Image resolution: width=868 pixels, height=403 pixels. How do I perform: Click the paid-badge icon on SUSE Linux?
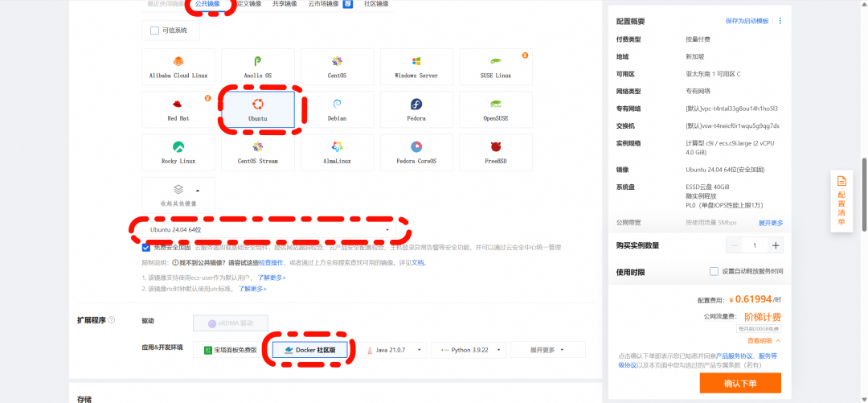coord(525,55)
